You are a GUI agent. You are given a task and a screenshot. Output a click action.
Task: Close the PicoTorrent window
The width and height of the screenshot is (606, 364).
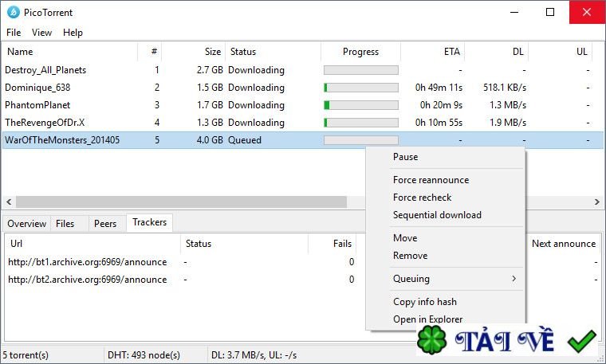[x=587, y=13]
